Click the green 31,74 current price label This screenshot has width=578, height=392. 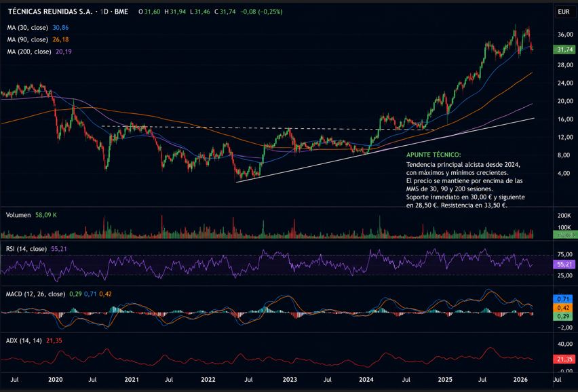[x=564, y=50]
